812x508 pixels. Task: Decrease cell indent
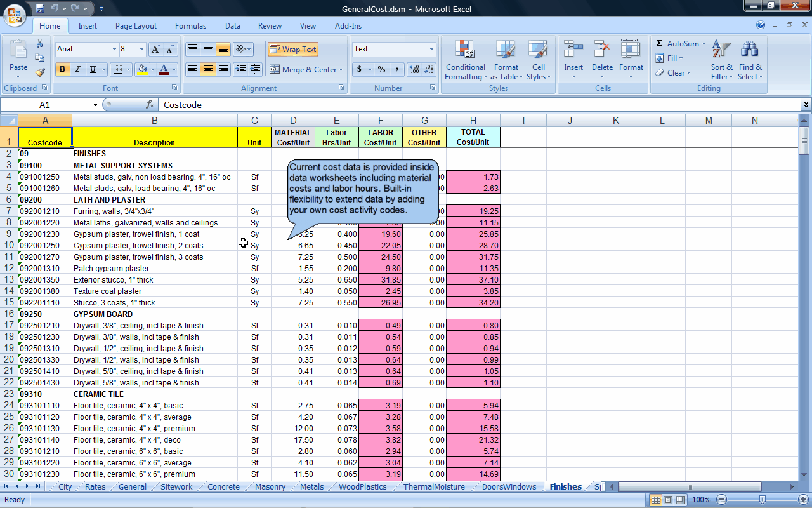point(240,69)
